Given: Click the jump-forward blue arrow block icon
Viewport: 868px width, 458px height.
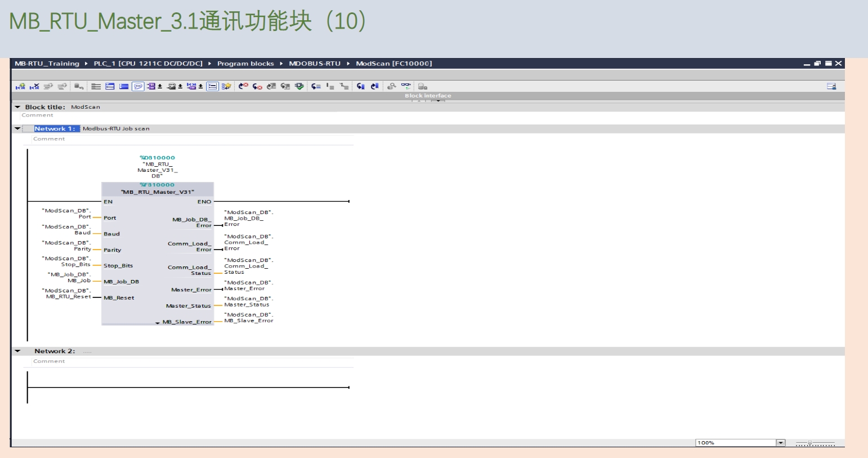Looking at the screenshot, I should pos(375,86).
